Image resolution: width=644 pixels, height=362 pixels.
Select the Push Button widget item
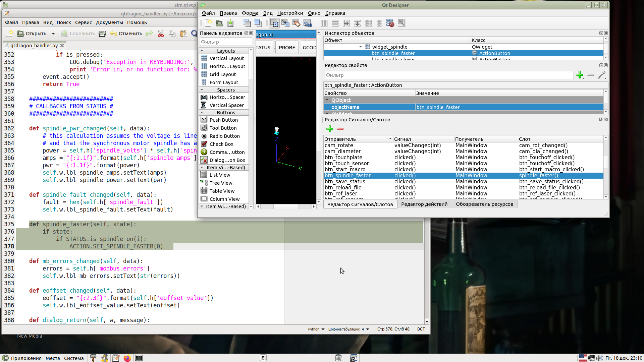(x=224, y=120)
